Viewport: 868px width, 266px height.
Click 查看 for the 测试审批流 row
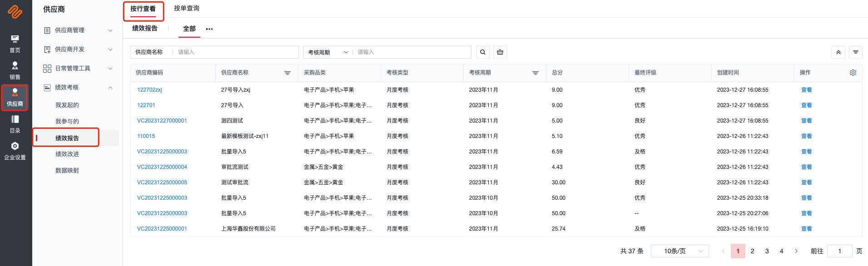(807, 182)
